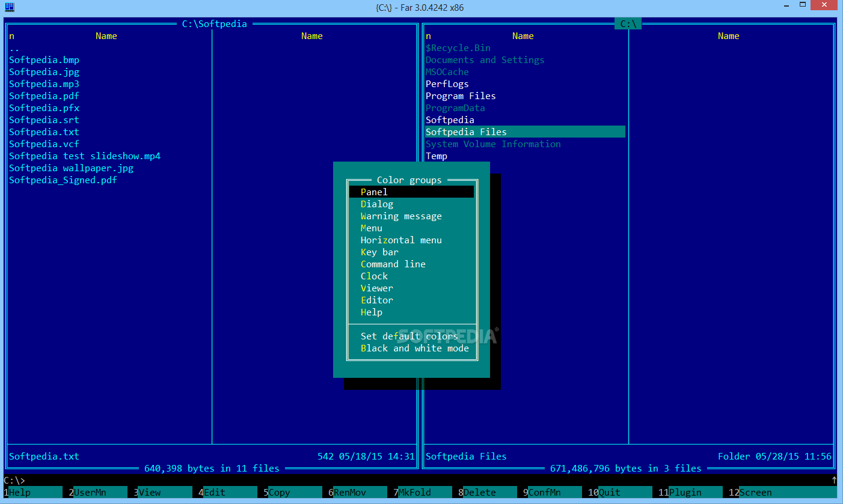Select Softpedia wallpaper.jpg file
Viewport: 843px width, 504px height.
[x=71, y=168]
